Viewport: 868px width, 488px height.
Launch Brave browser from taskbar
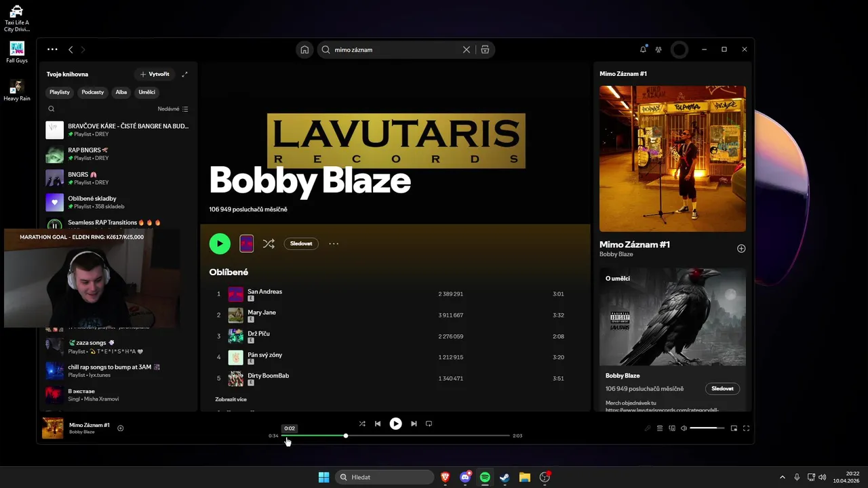446,477
